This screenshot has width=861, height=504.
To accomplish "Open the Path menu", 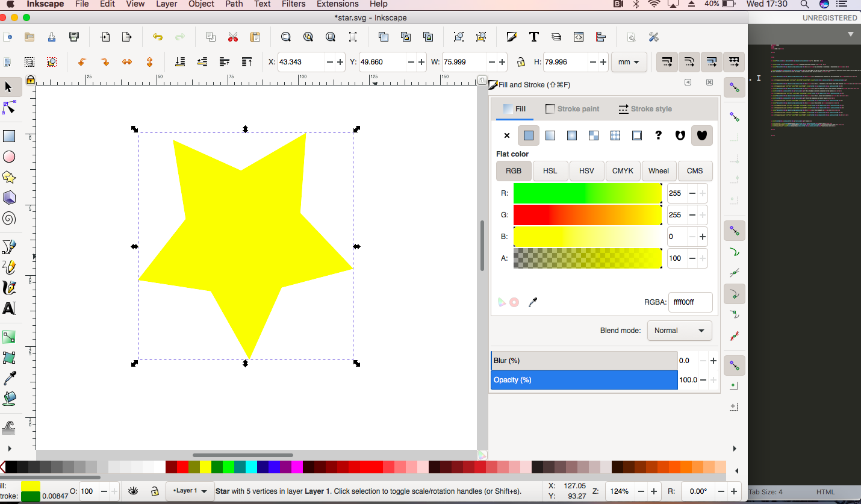I will coord(234,4).
